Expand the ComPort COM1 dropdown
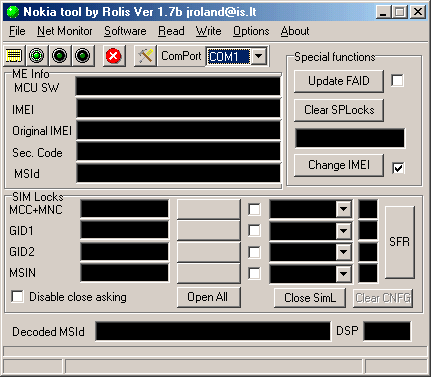Screen dimensions: 431x377 [259, 56]
